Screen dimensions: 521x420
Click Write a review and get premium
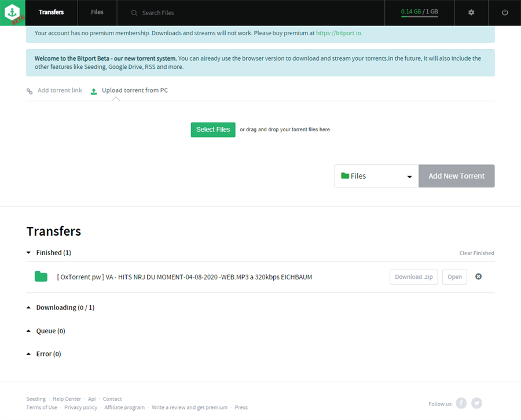(190, 407)
